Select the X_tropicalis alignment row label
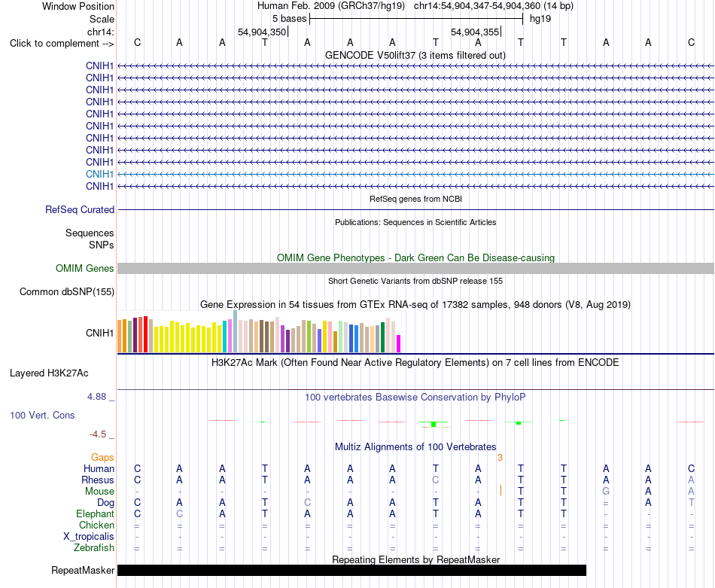 (x=89, y=537)
